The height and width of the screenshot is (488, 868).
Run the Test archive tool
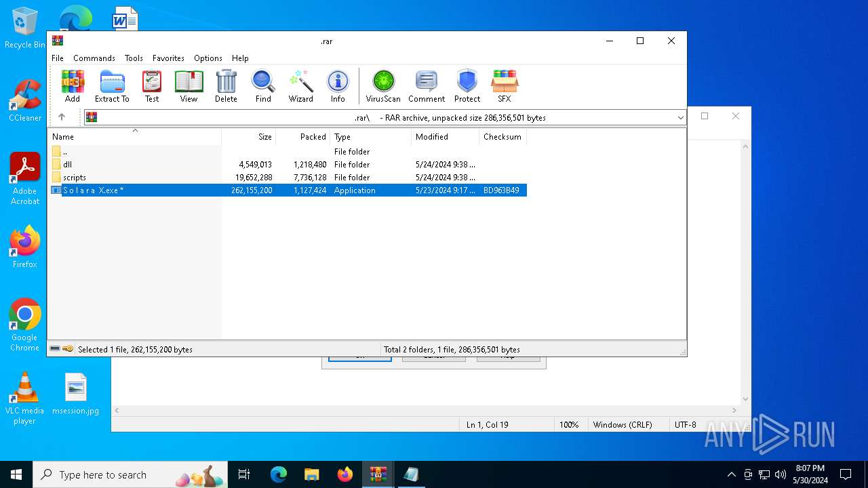(x=152, y=86)
